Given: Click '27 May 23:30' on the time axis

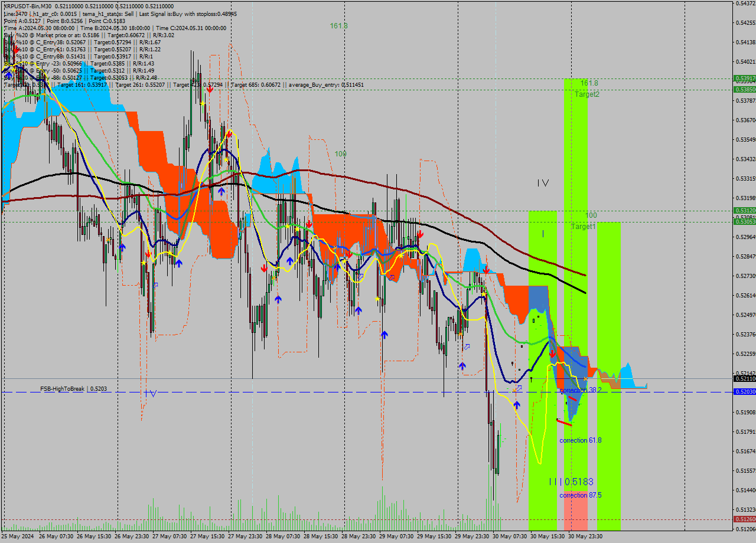Looking at the screenshot, I should click(x=246, y=537).
